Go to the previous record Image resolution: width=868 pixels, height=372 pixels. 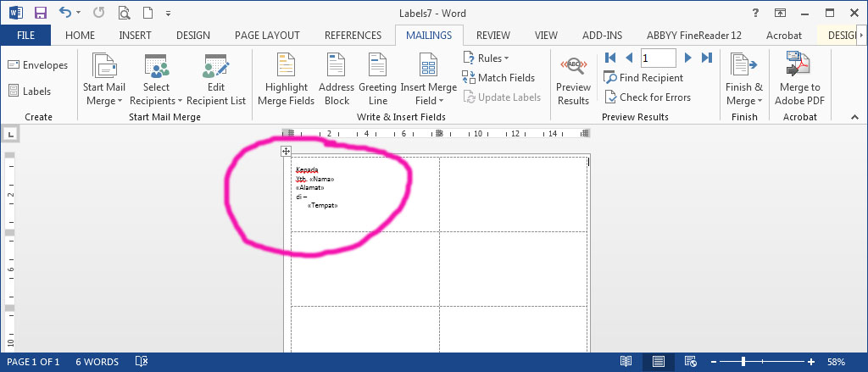pos(629,58)
